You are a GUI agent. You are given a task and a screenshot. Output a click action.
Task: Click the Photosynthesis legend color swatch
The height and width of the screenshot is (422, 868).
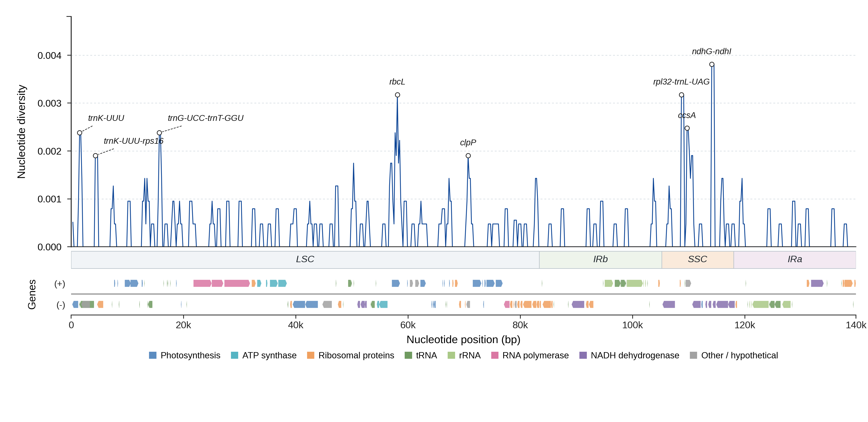click(153, 355)
